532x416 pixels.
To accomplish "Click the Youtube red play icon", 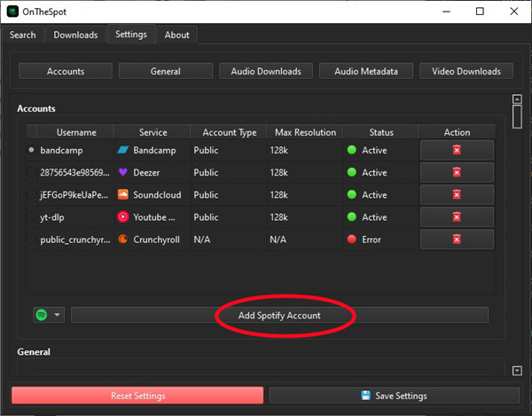I will coord(123,216).
